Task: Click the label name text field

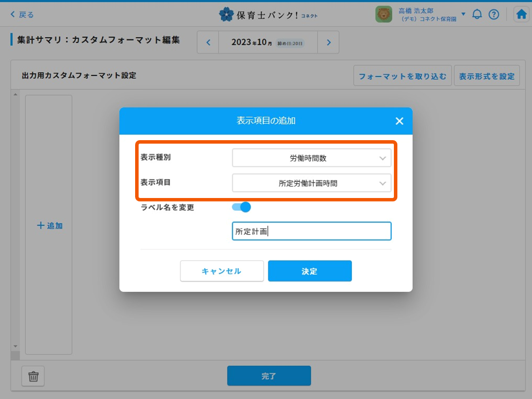Action: point(312,231)
